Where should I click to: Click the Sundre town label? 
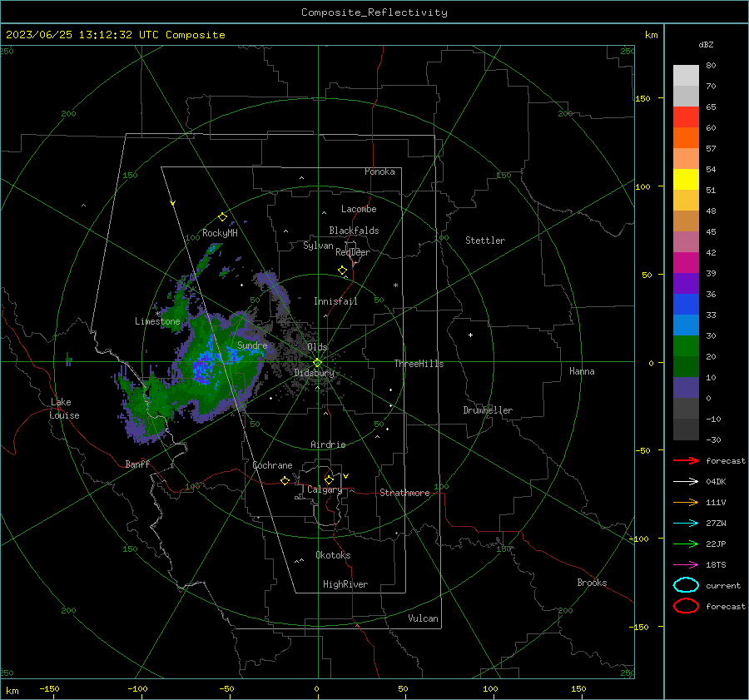coord(252,345)
